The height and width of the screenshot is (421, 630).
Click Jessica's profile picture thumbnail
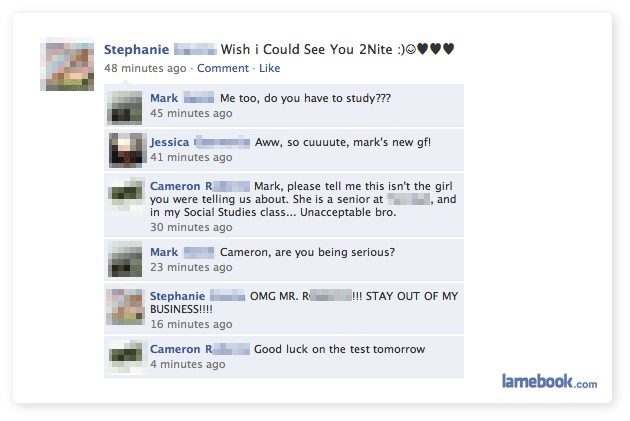[126, 150]
